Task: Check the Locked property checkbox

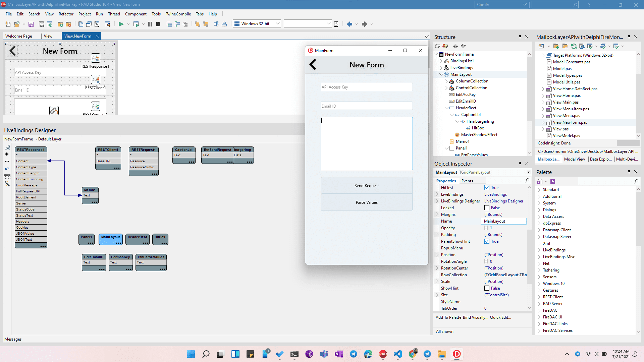Action: tap(487, 207)
